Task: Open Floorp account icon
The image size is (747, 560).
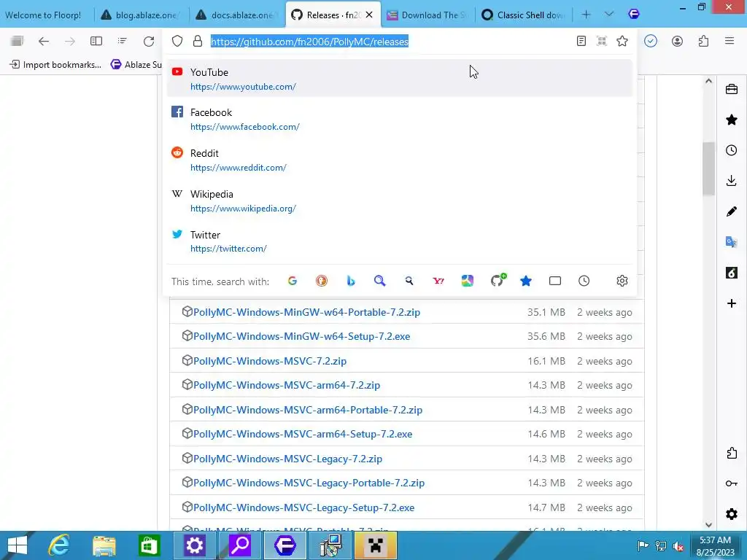Action: coord(677,42)
